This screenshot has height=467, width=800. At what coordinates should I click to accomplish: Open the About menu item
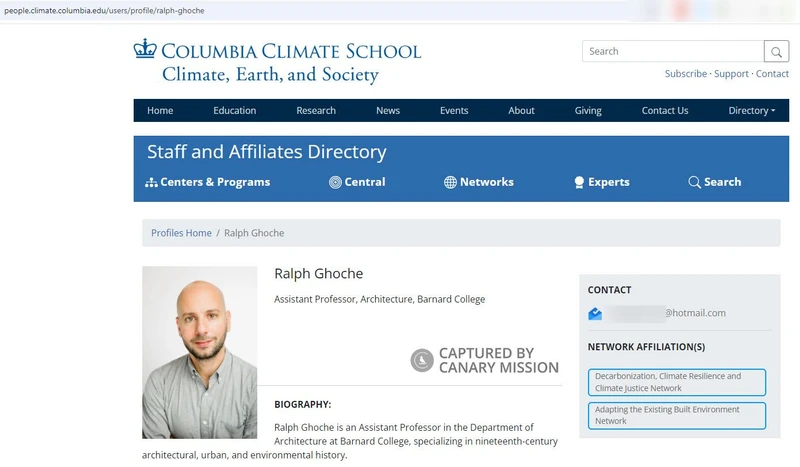[x=521, y=111]
